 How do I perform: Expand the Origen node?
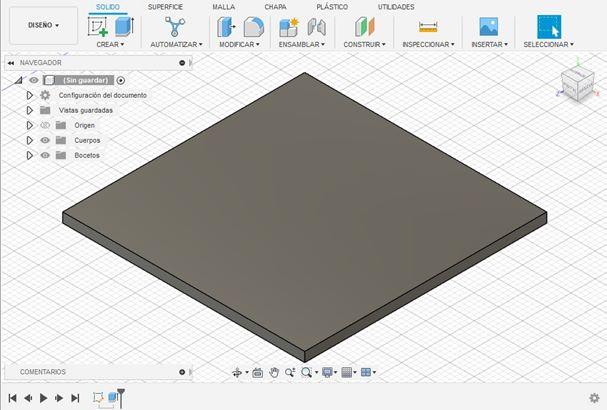click(29, 125)
